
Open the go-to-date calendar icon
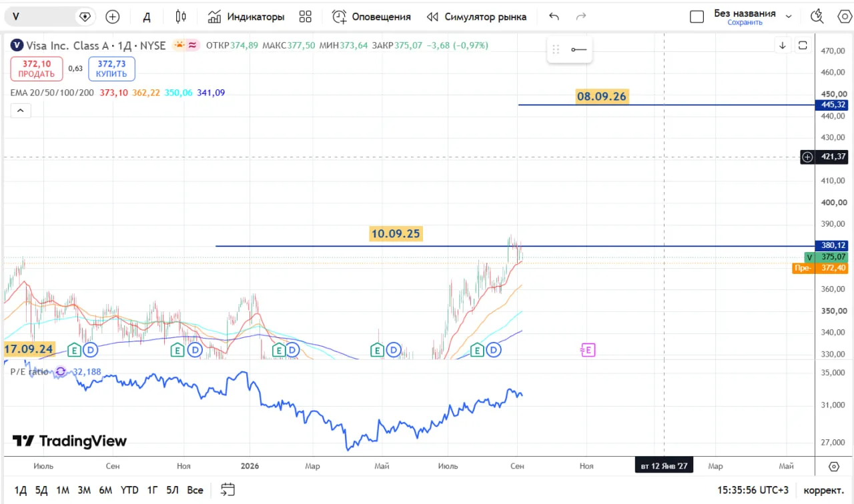[x=228, y=490]
